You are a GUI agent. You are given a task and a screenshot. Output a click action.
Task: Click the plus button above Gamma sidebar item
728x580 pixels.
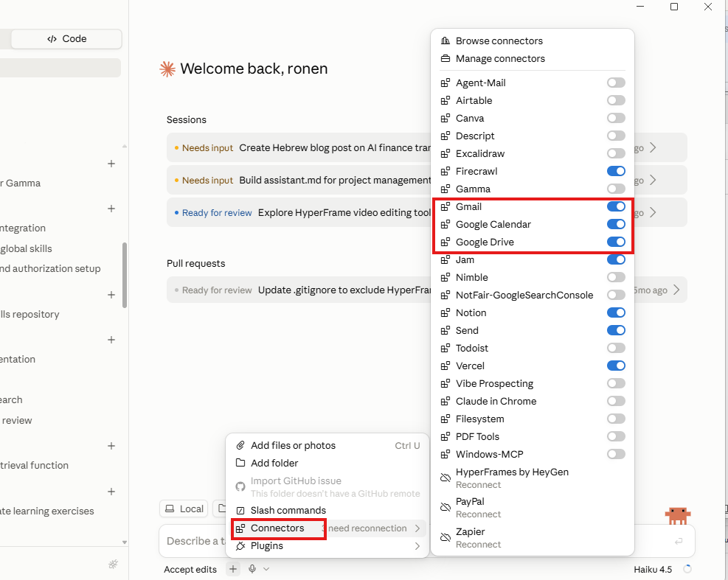(111, 164)
